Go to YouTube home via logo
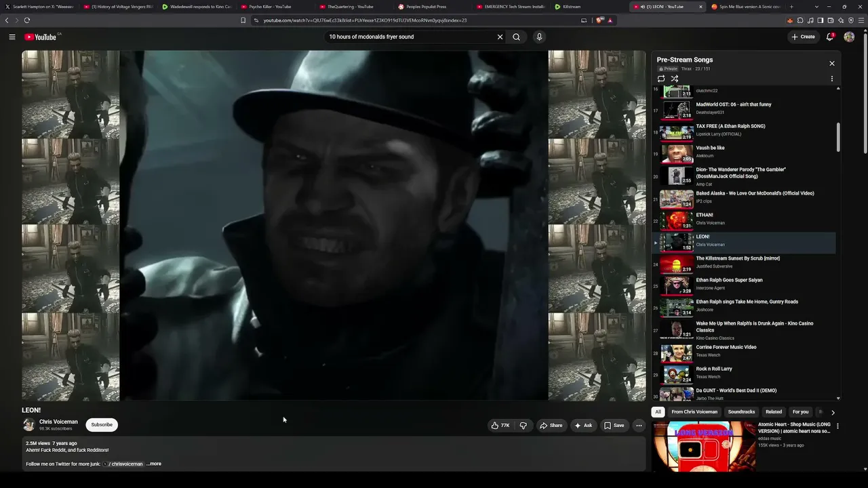The height and width of the screenshot is (488, 868). click(42, 37)
